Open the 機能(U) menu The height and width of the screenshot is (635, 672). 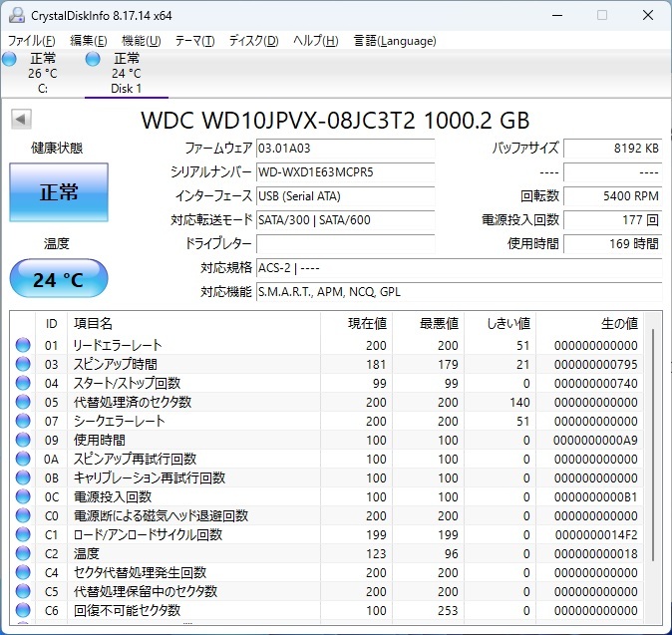coord(141,41)
